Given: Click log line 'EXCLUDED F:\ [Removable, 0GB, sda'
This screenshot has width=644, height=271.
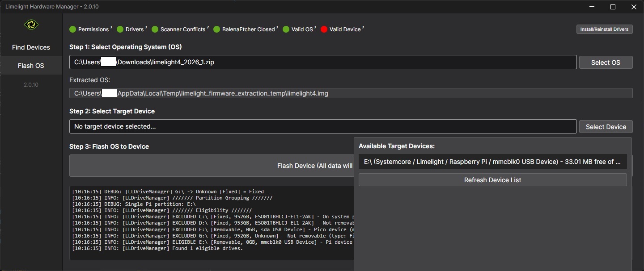Looking at the screenshot, I should point(212,229).
